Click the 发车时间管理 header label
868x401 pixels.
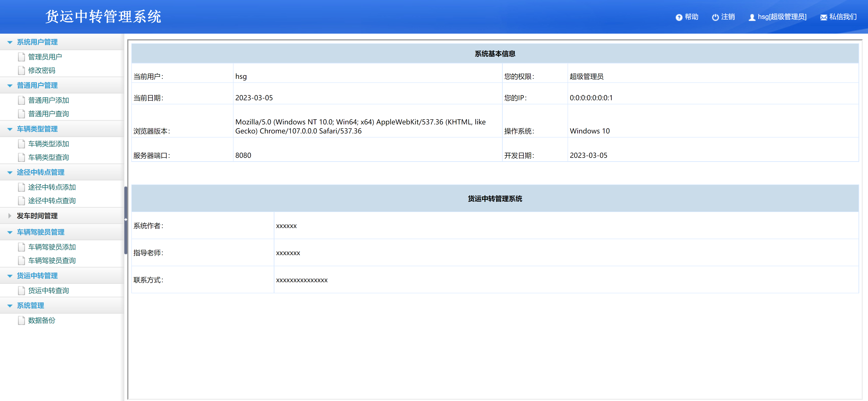point(37,216)
